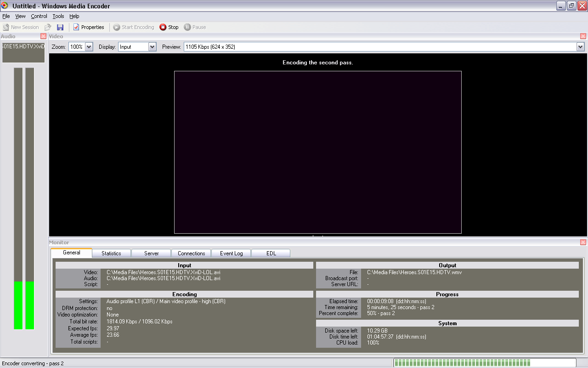Image resolution: width=588 pixels, height=368 pixels.
Task: Close the Monitor panel
Action: (583, 242)
